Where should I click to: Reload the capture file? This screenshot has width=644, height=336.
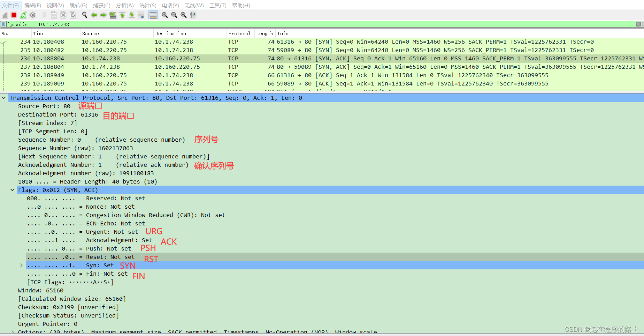[72, 15]
